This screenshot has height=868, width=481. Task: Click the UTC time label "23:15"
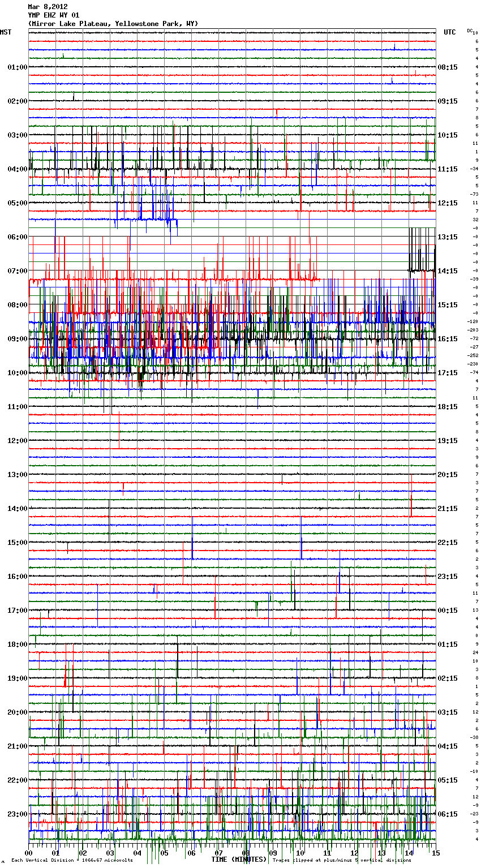pyautogui.click(x=448, y=577)
